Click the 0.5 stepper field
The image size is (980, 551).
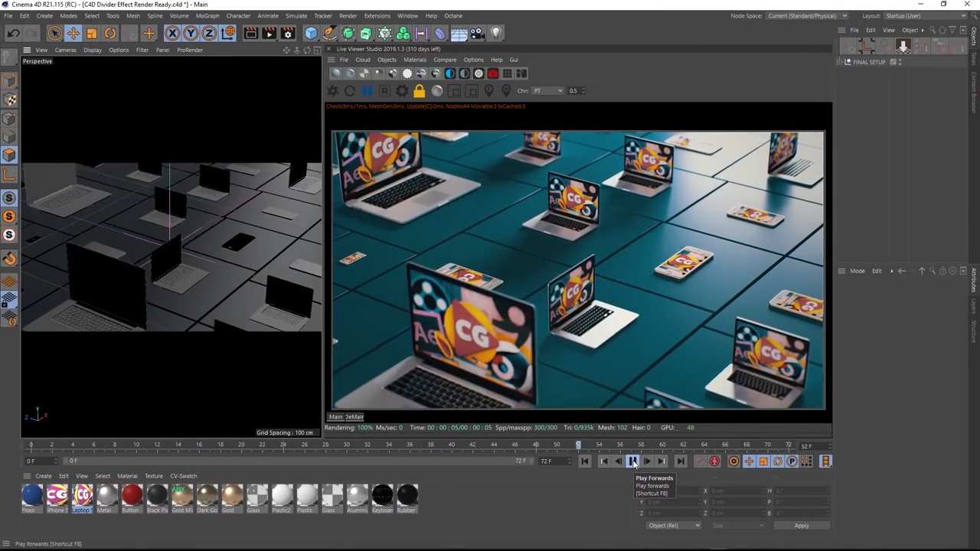[576, 90]
